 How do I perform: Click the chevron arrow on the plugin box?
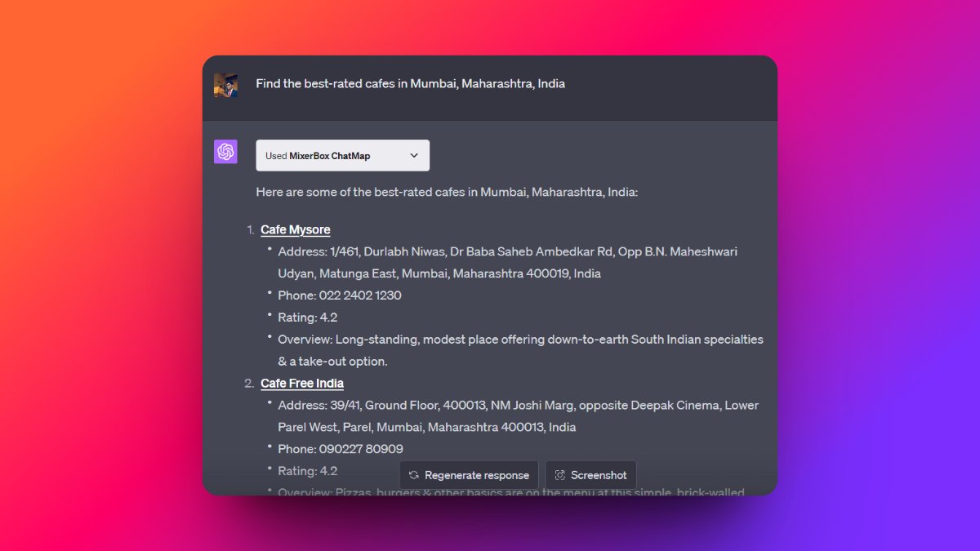point(414,155)
